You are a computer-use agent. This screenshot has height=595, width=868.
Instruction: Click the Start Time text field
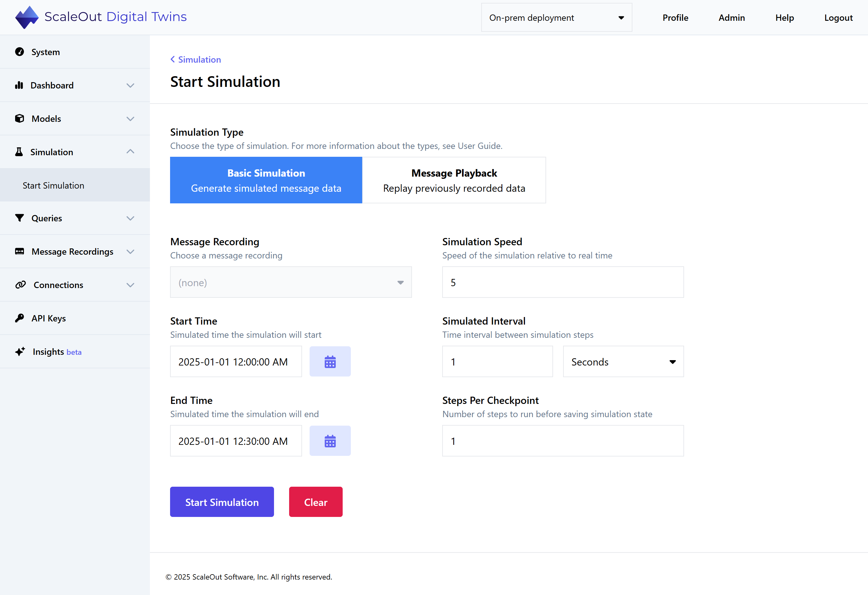tap(236, 361)
